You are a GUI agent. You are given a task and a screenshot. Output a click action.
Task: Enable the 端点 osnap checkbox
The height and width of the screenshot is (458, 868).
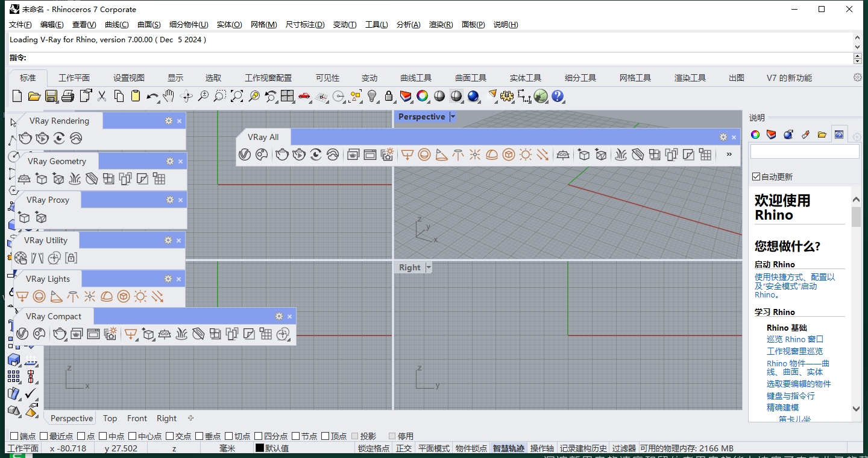(14, 436)
